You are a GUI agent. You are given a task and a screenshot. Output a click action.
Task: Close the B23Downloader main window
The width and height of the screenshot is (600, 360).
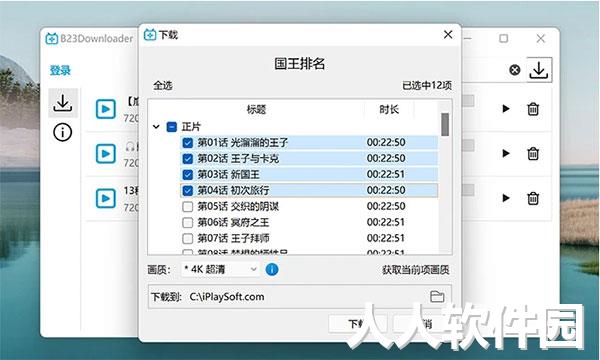(541, 38)
